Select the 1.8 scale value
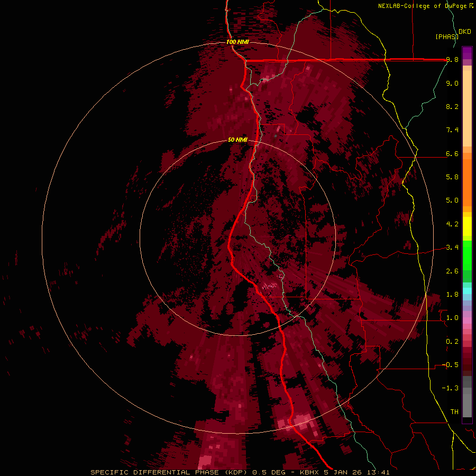 point(452,294)
